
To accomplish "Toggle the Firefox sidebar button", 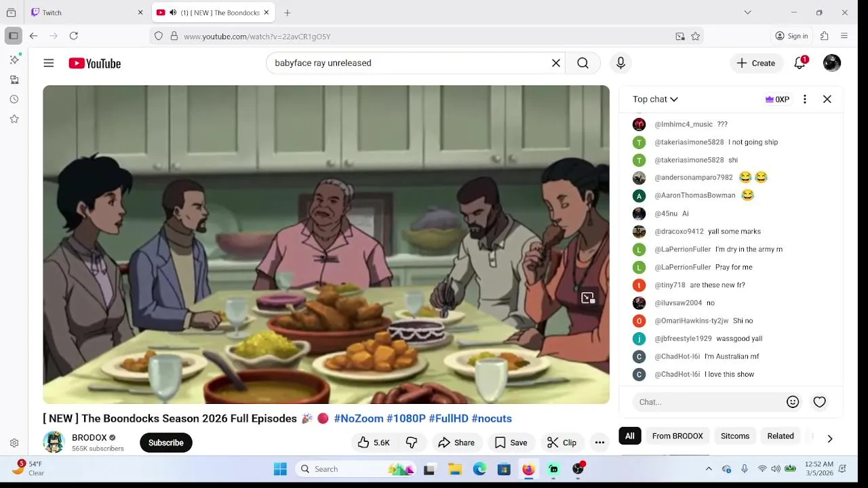I will tap(14, 36).
